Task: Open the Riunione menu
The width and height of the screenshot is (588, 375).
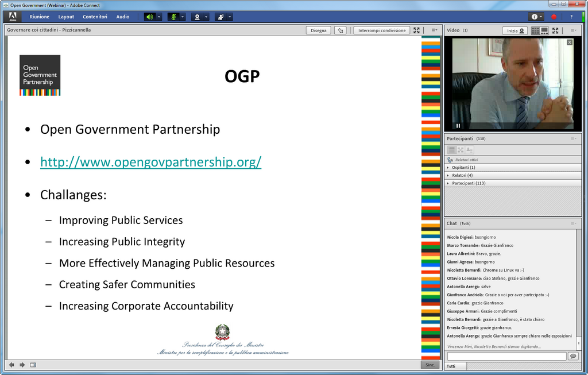Action: pyautogui.click(x=40, y=17)
